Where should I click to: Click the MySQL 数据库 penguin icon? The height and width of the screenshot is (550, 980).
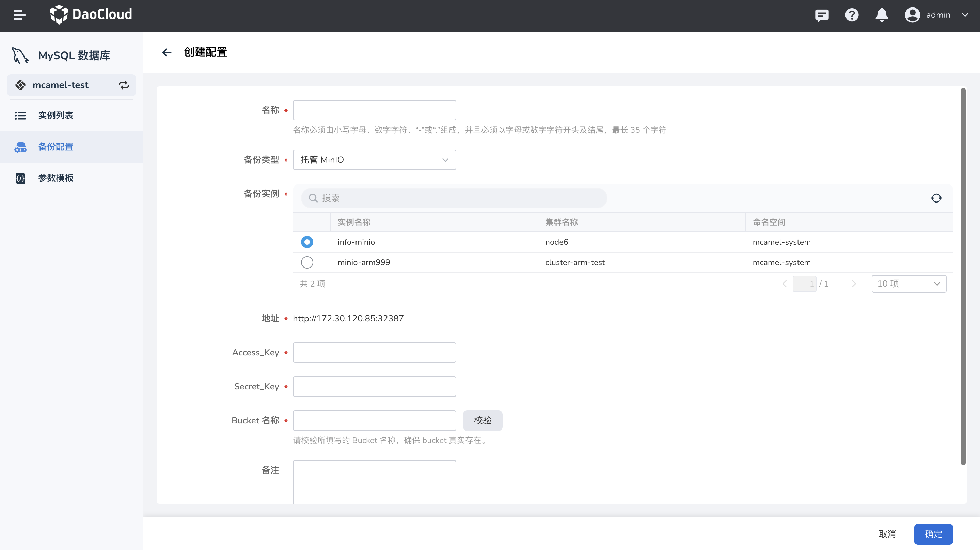19,55
